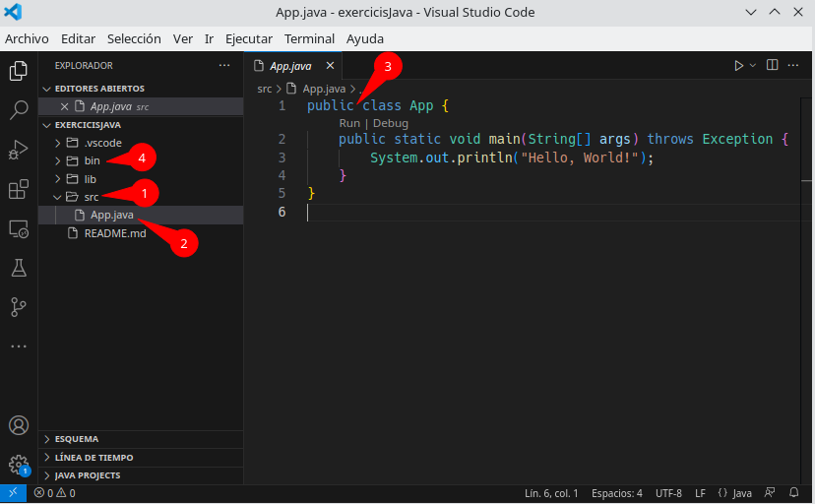Image resolution: width=815 pixels, height=504 pixels.
Task: Open the Search view icon
Action: pyautogui.click(x=19, y=110)
